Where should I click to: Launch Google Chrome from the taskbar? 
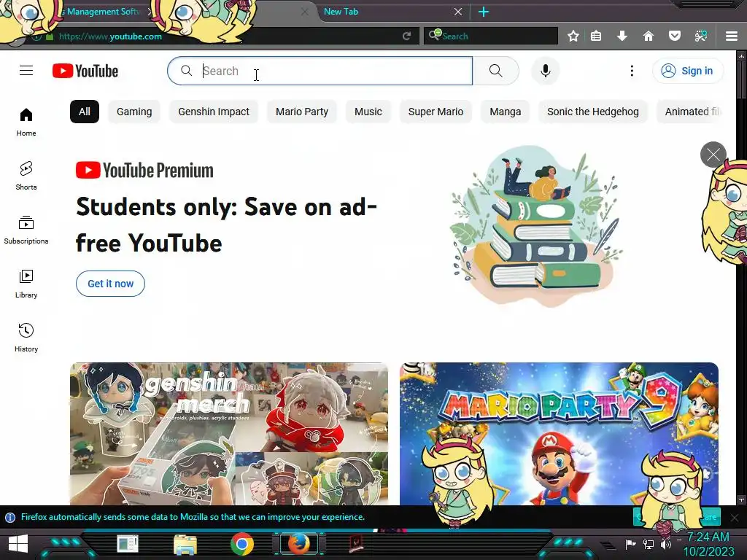point(242,544)
